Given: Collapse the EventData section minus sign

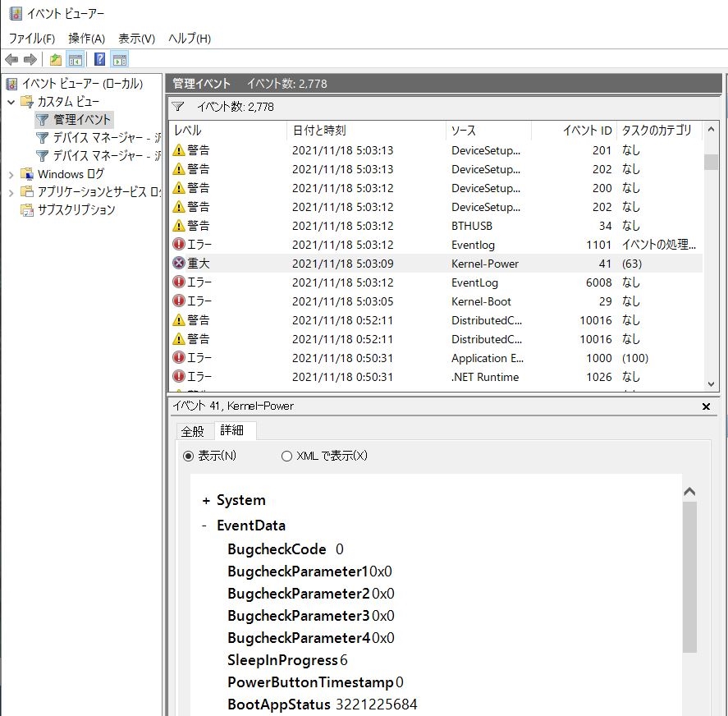Looking at the screenshot, I should coord(204,526).
